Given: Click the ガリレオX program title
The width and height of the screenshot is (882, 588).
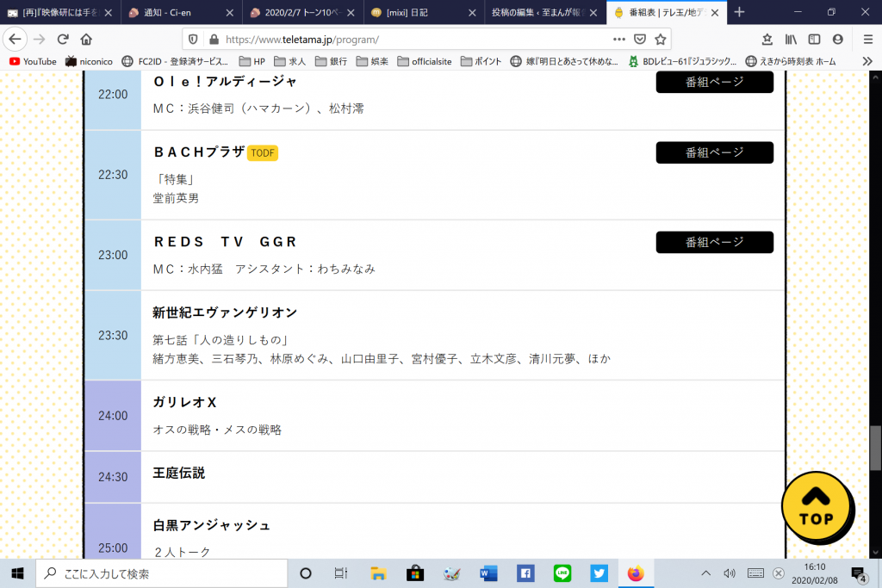Looking at the screenshot, I should (x=184, y=403).
